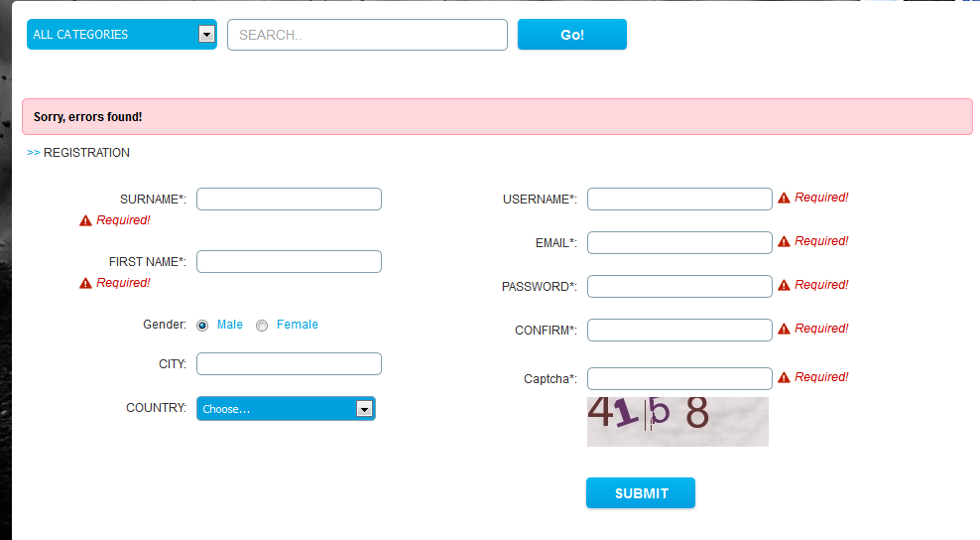Click into the Captcha input box
The height and width of the screenshot is (540, 980).
(679, 379)
